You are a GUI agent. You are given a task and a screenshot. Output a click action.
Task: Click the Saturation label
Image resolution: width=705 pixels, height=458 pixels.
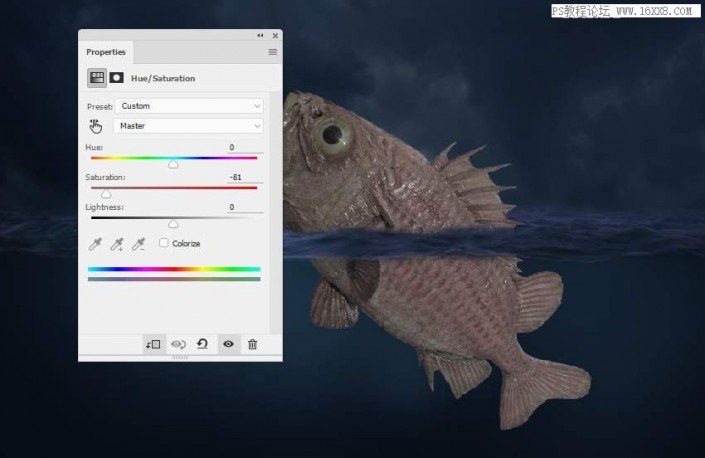click(x=105, y=177)
